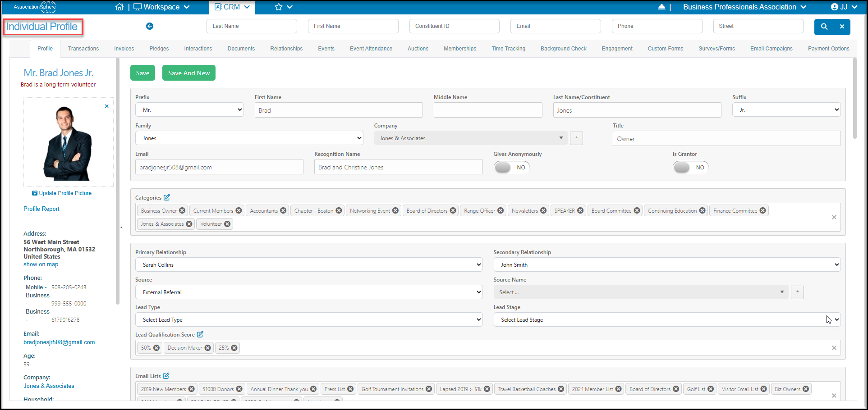This screenshot has height=410, width=868.
Task: Edit Email Lists with pencil icon
Action: point(166,376)
